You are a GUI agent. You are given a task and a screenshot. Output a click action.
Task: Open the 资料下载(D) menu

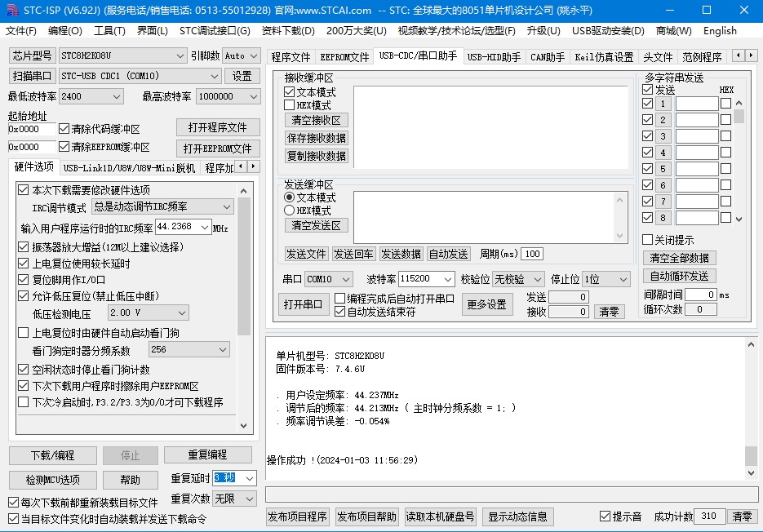[x=288, y=31]
